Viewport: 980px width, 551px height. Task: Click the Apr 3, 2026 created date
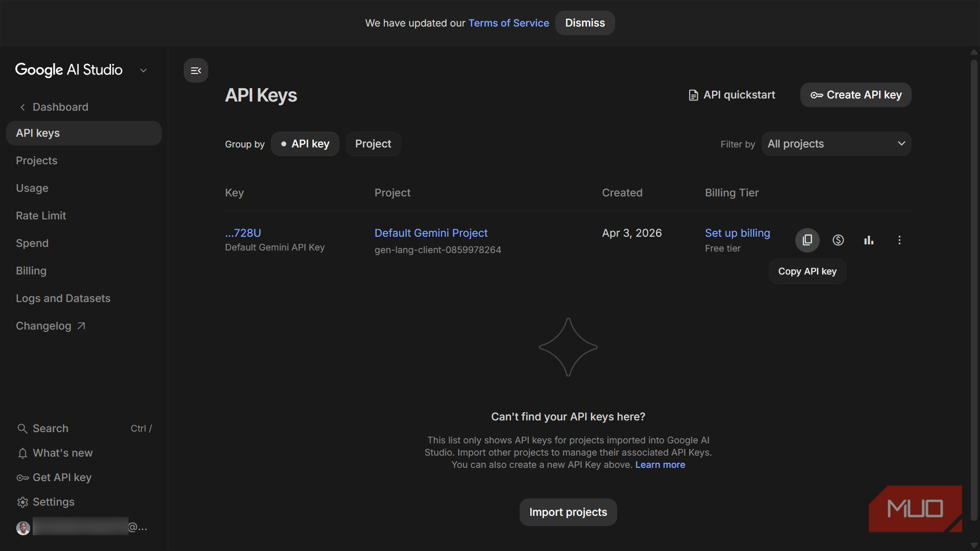click(631, 233)
